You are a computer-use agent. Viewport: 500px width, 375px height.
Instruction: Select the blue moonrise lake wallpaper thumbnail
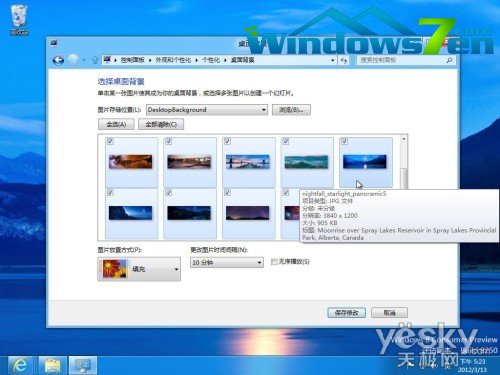point(365,162)
